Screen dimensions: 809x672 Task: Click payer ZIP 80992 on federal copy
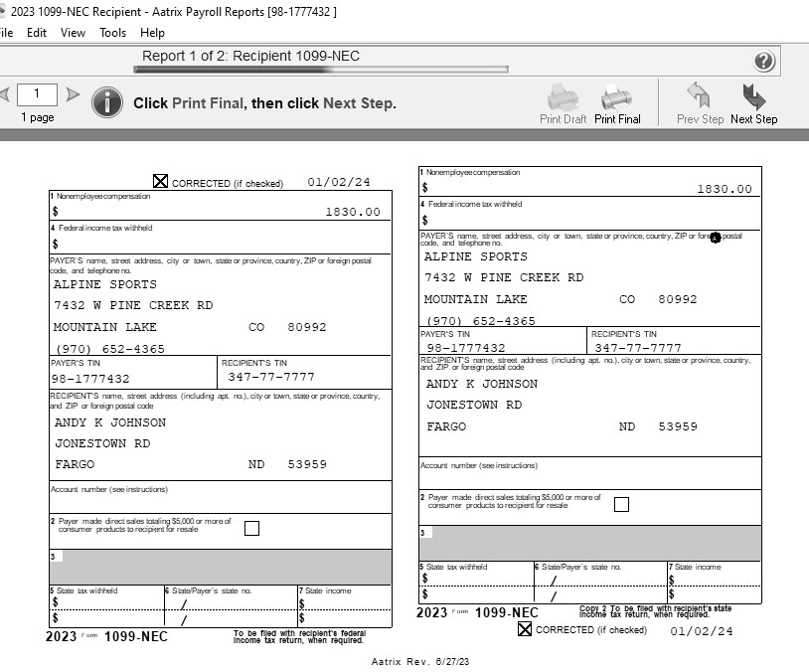(x=307, y=327)
